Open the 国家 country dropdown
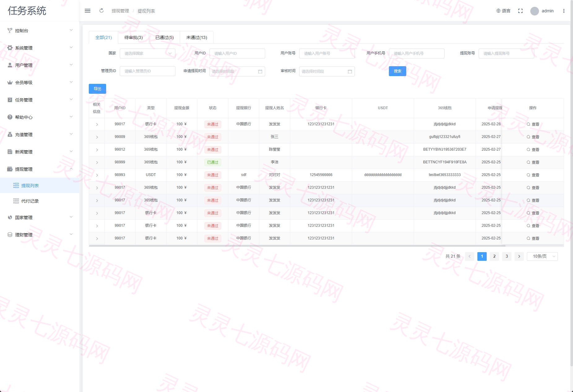This screenshot has width=573, height=392. [x=148, y=54]
